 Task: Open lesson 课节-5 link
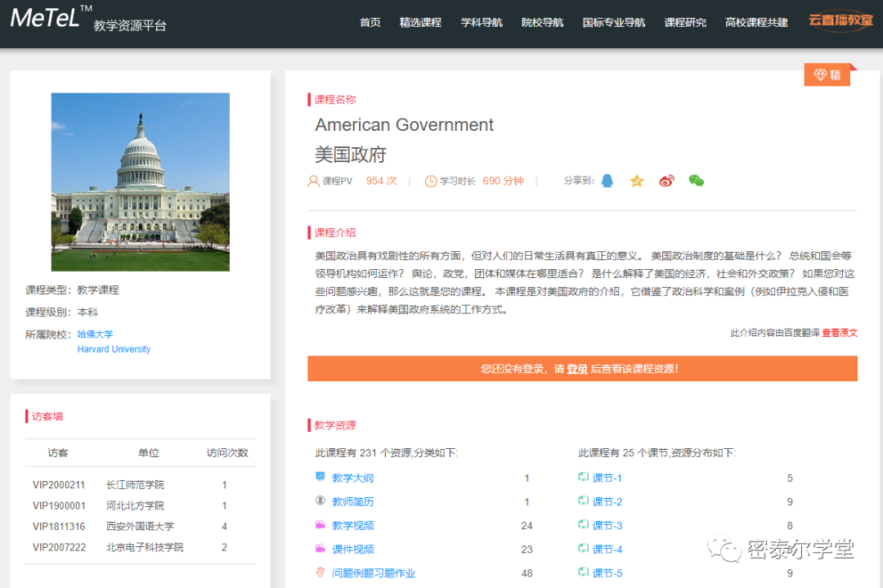click(607, 572)
